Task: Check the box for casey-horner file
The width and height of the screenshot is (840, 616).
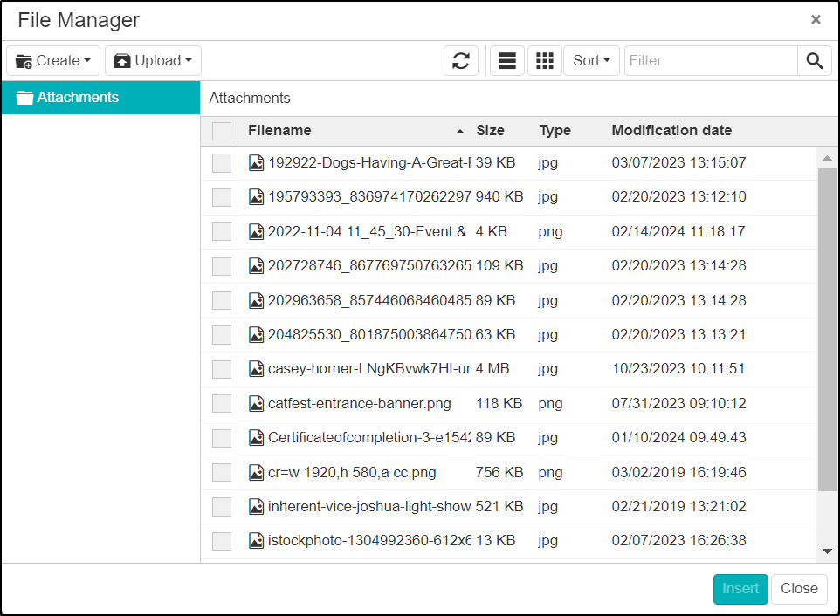Action: click(222, 369)
